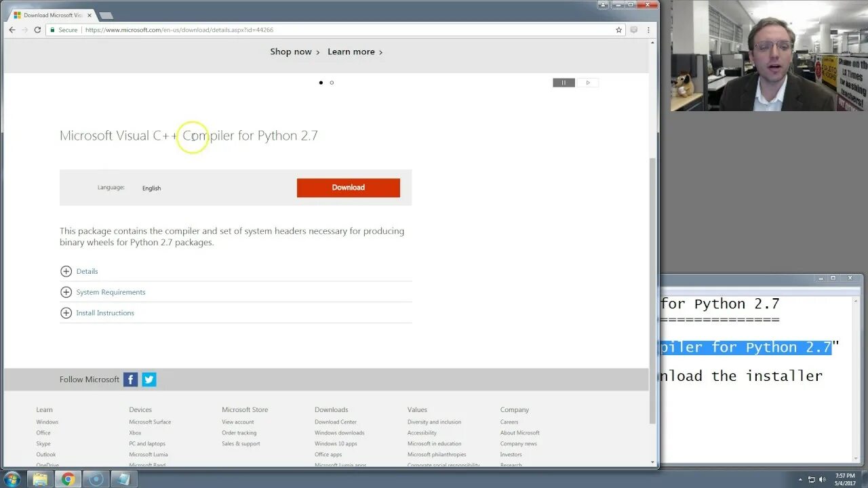This screenshot has width=868, height=488.
Task: Open the Chrome three-dot menu
Action: 648,30
